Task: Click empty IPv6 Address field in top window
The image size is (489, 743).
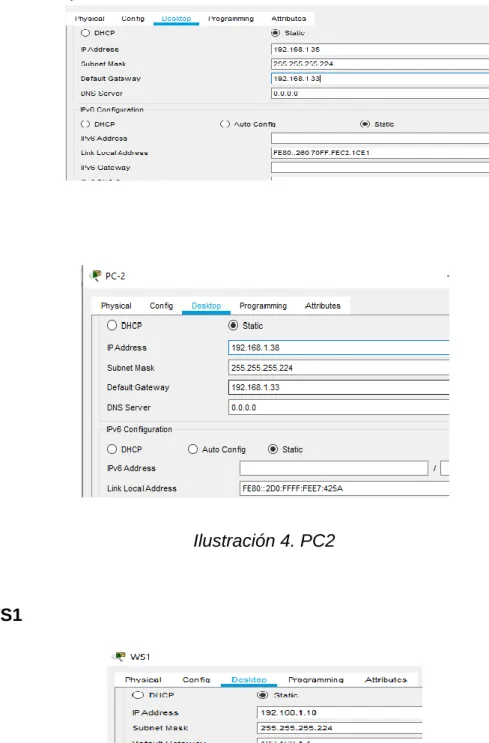Action: click(380, 138)
